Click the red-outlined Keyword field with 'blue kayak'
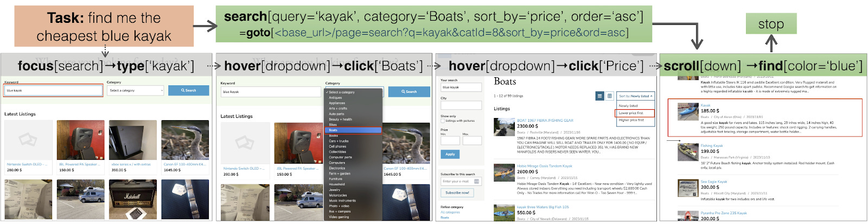 click(x=53, y=90)
